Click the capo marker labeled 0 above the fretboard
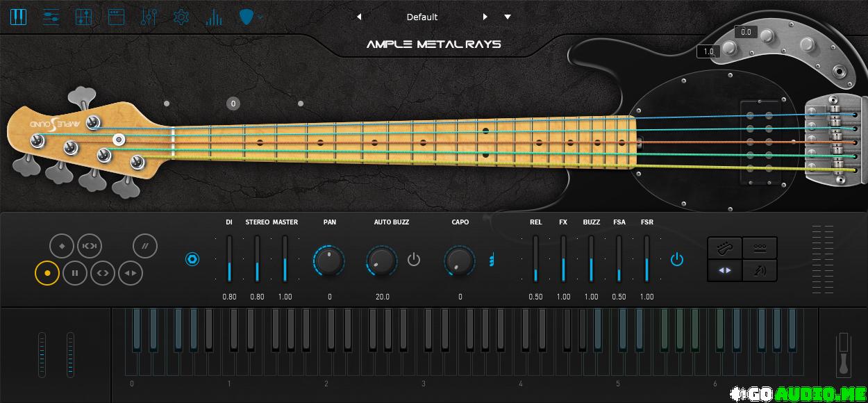The width and height of the screenshot is (868, 403). [233, 104]
